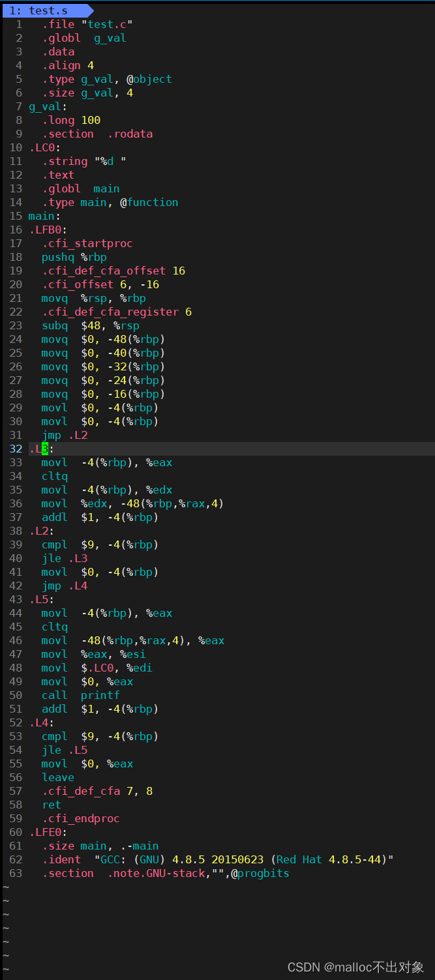Click the .LFE0: label

coord(48,832)
